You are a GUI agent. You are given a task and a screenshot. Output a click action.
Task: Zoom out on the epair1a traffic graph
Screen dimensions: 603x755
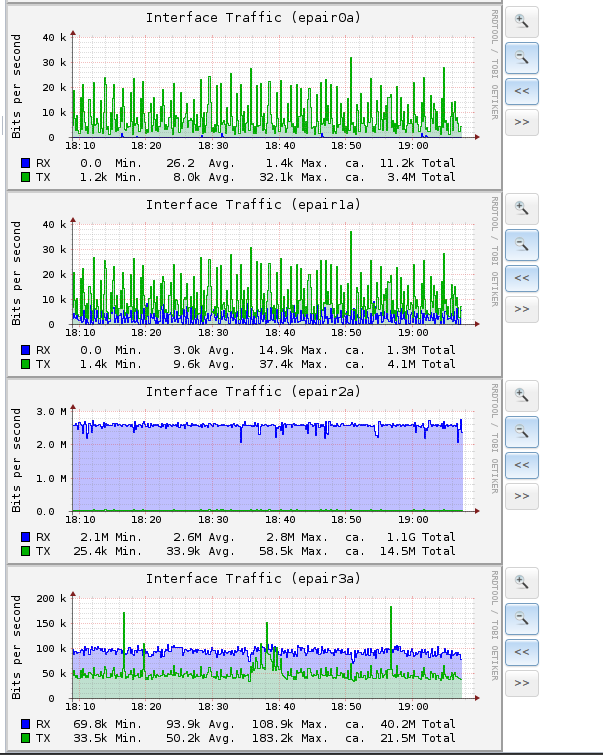pyautogui.click(x=521, y=243)
